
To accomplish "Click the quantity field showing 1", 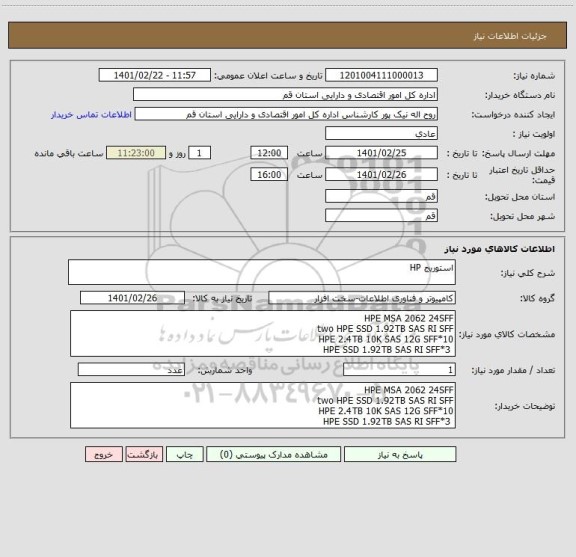I will pos(399,370).
